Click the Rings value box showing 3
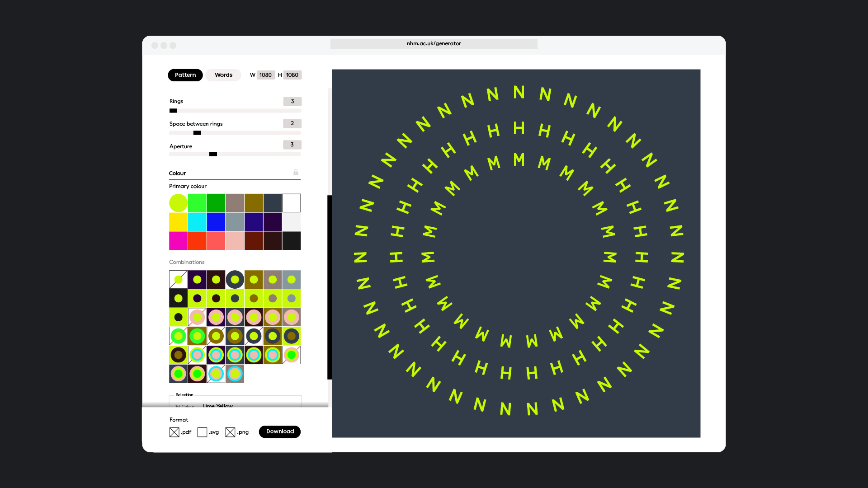 tap(292, 101)
